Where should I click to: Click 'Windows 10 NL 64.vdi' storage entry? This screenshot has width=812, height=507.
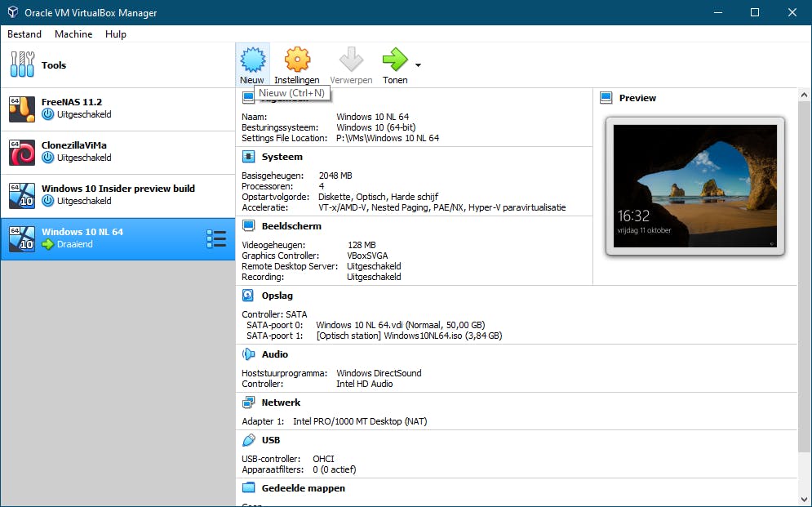tap(401, 325)
